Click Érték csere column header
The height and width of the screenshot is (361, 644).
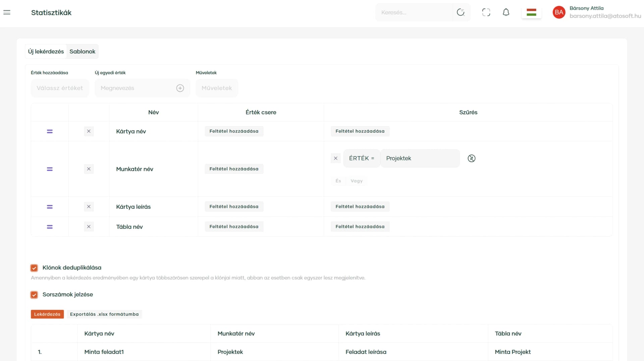point(261,112)
